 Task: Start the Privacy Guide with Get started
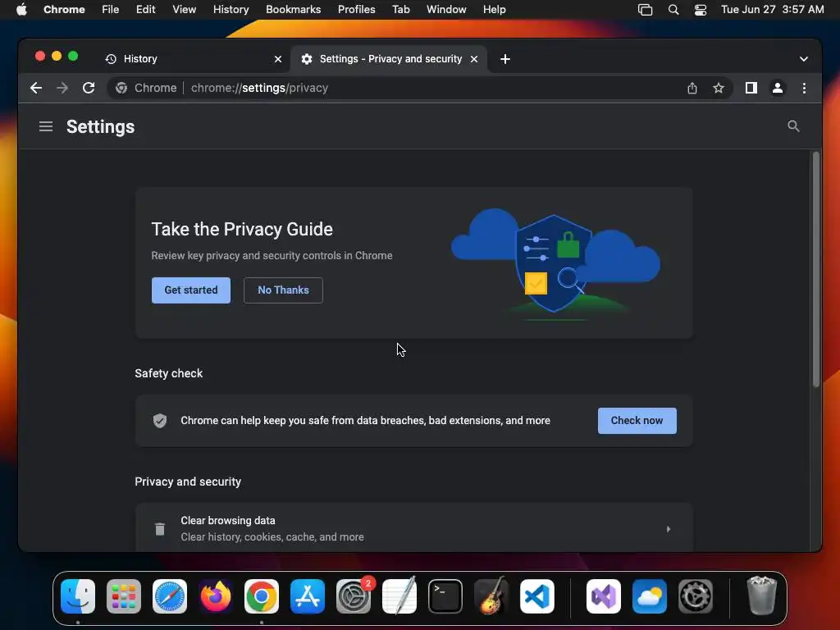coord(190,290)
